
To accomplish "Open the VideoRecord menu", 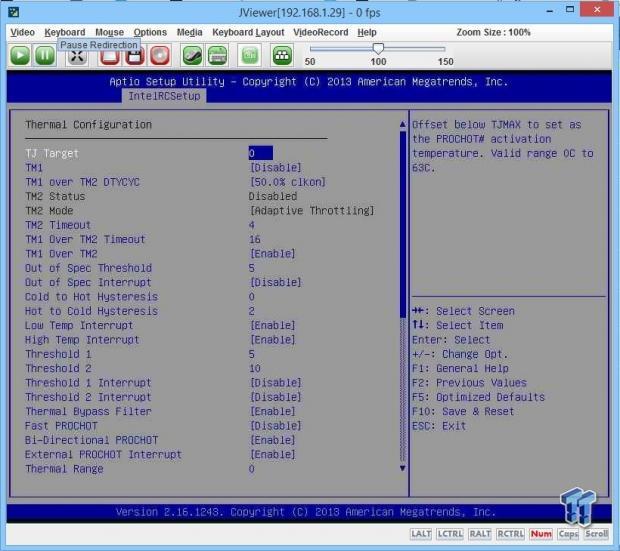I will pyautogui.click(x=321, y=32).
